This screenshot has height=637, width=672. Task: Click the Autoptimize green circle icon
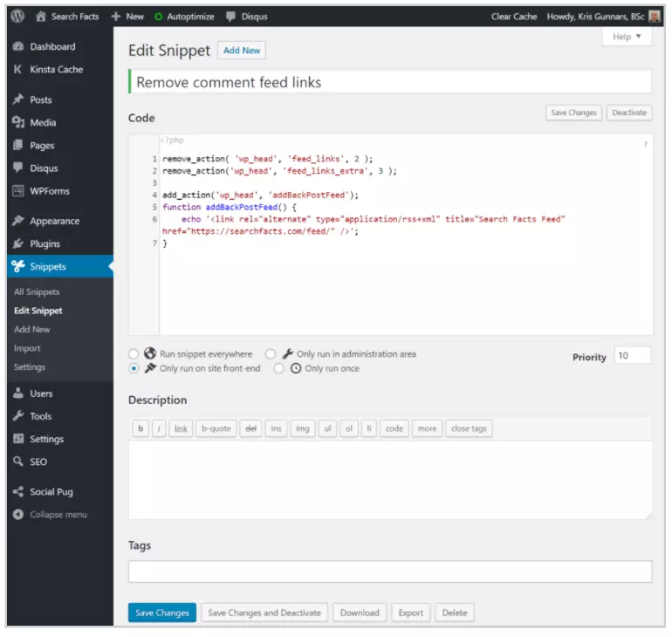[158, 17]
